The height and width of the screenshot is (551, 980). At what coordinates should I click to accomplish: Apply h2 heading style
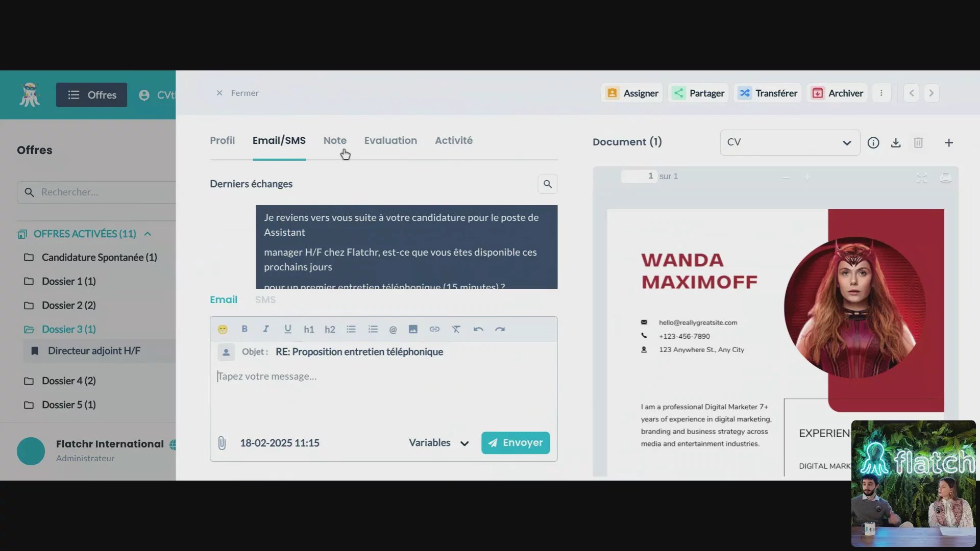330,330
